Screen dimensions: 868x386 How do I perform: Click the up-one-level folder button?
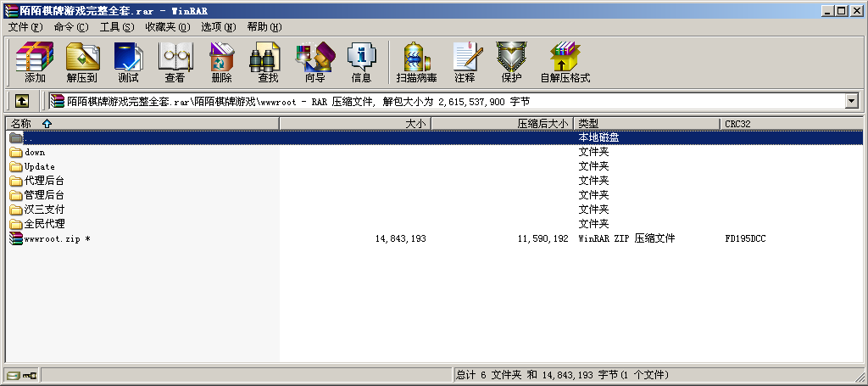(21, 101)
